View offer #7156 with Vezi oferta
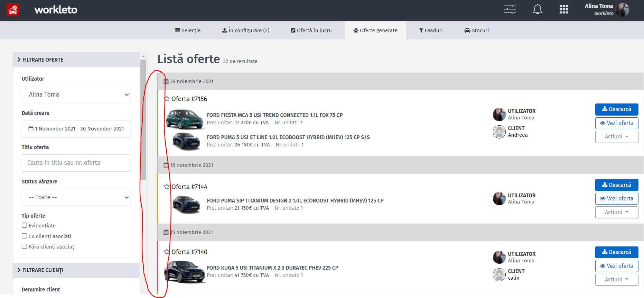Viewport: 644px width, 298px height. tap(617, 123)
